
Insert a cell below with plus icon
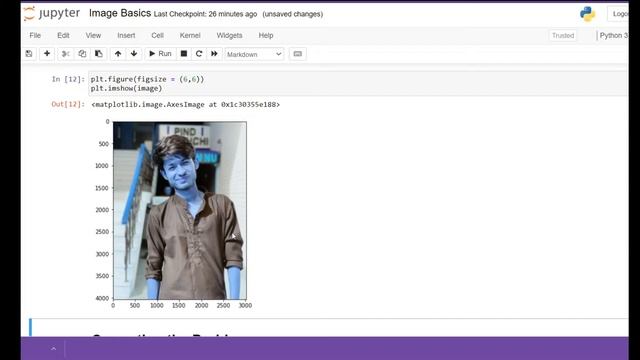(x=47, y=54)
